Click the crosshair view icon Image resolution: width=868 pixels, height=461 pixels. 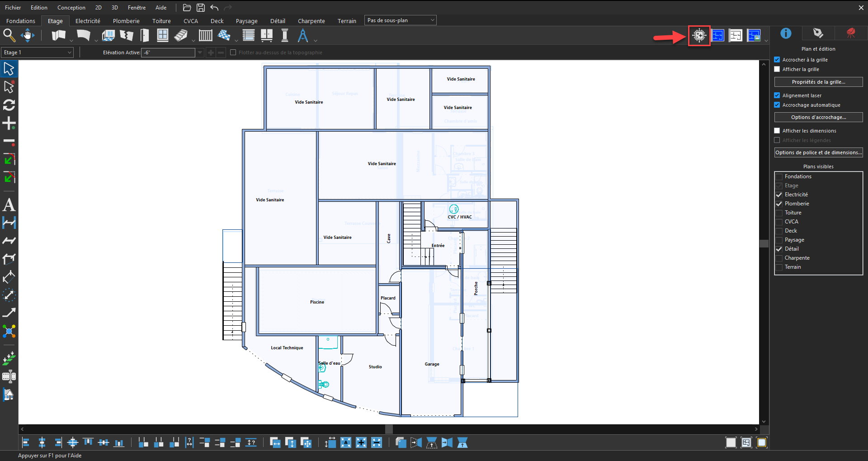[699, 35]
